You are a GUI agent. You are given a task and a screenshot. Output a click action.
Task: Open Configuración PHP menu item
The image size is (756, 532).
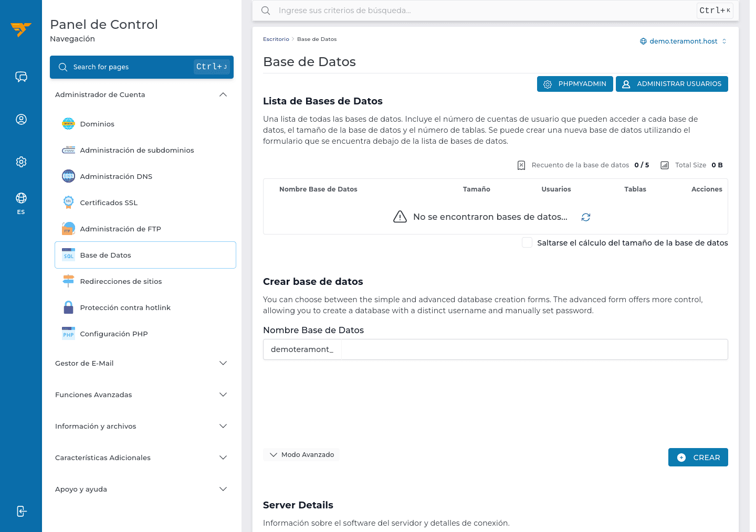(x=145, y=334)
